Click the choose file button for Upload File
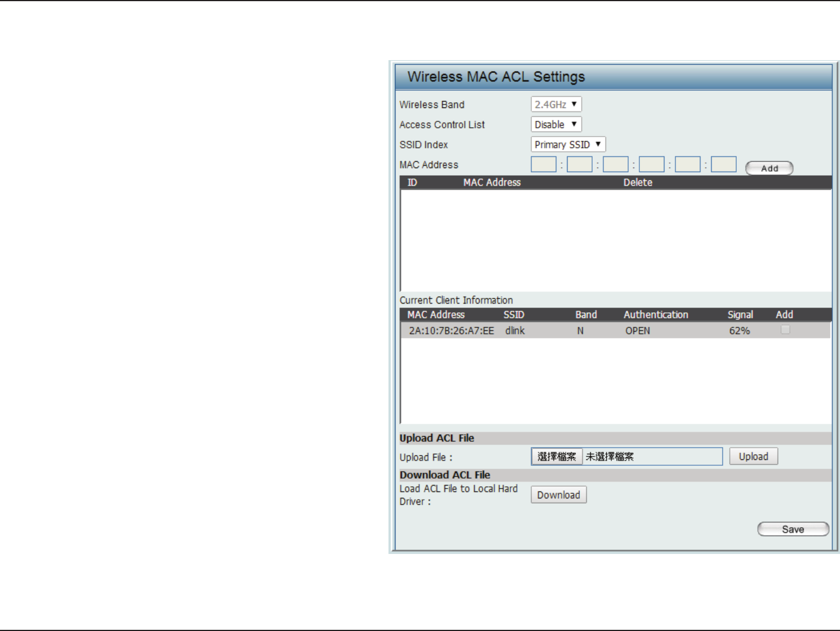Screen dimensions: 840x631 pyautogui.click(x=556, y=456)
